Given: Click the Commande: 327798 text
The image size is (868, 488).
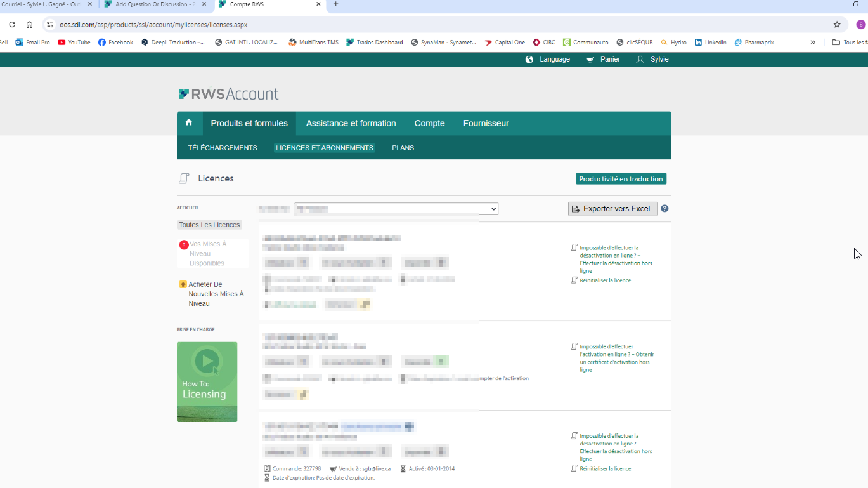Looking at the screenshot, I should (297, 469).
